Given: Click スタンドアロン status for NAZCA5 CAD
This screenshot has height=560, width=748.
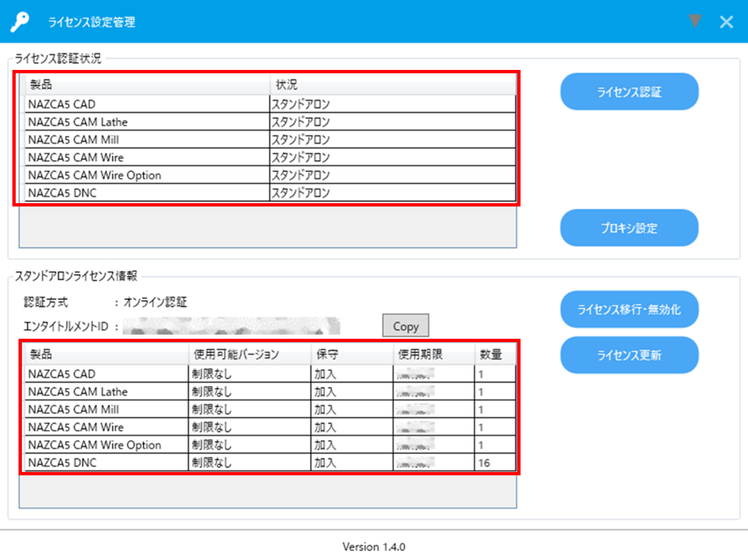Looking at the screenshot, I should click(393, 104).
